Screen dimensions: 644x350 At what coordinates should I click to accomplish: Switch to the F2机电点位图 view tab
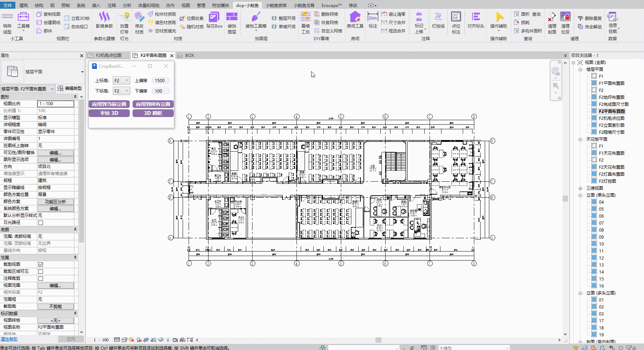(x=108, y=56)
